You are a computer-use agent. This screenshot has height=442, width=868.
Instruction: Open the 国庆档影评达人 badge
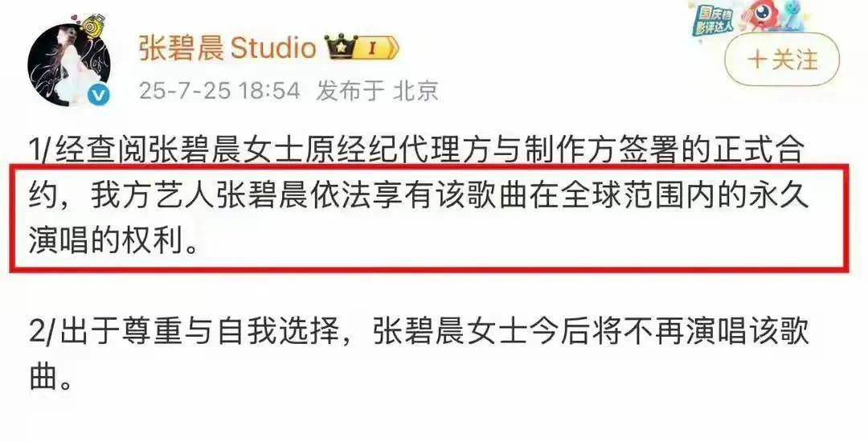[713, 20]
